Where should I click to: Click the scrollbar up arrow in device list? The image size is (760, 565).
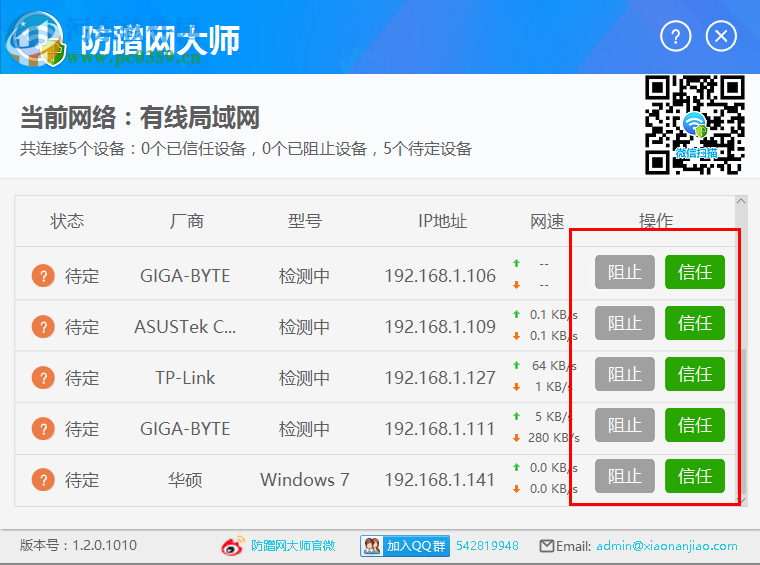click(741, 201)
